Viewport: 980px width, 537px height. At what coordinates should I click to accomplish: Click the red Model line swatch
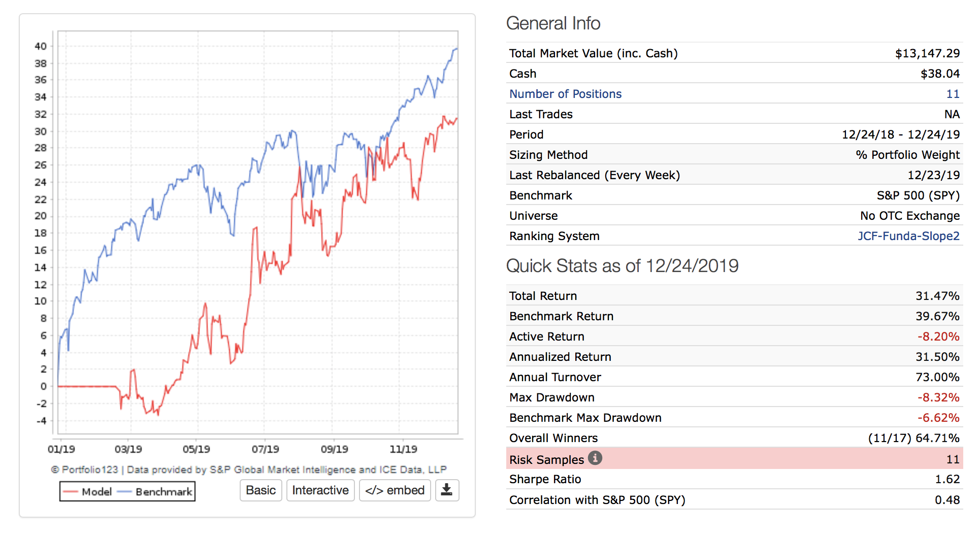pyautogui.click(x=71, y=492)
